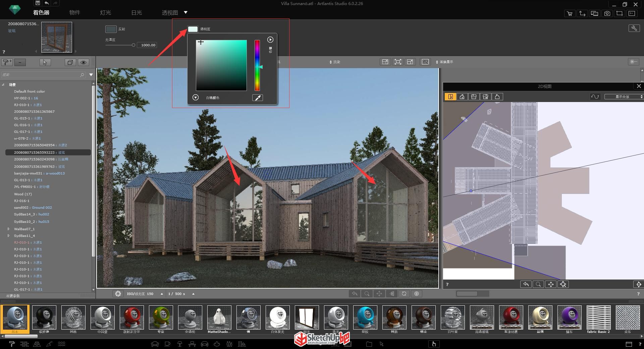Select sand002 : Ground 002 material
This screenshot has height=349, width=644.
[33, 207]
